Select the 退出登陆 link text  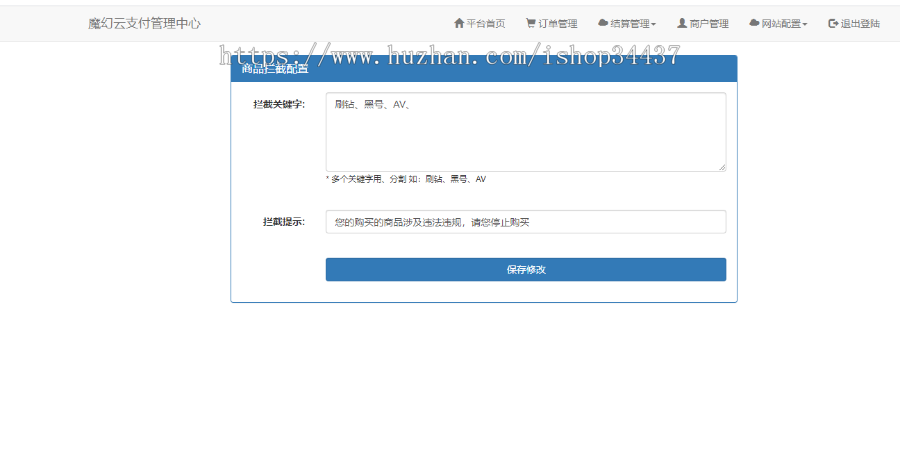click(860, 23)
